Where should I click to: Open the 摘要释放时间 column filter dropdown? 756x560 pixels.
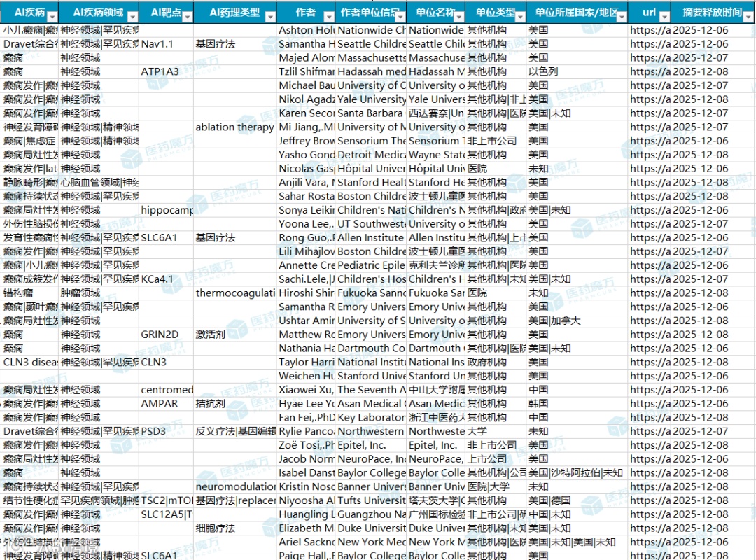[748, 17]
